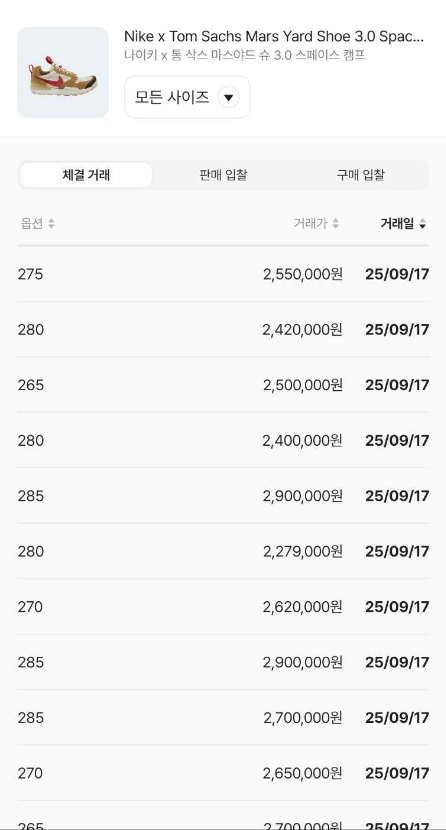Click the sort arrows next to 거래일
Screen dimensions: 446x830
(x=422, y=224)
